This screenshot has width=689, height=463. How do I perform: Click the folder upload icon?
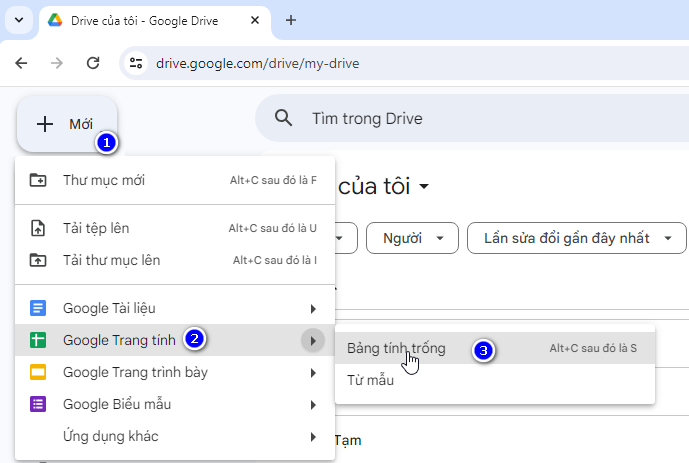coord(38,260)
